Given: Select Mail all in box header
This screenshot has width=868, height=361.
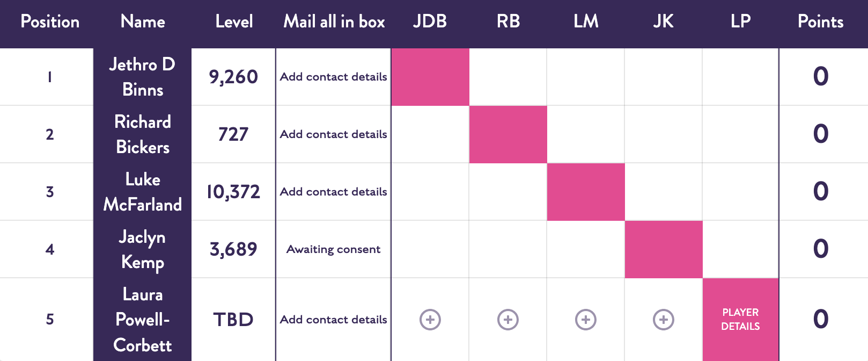Looking at the screenshot, I should [334, 21].
